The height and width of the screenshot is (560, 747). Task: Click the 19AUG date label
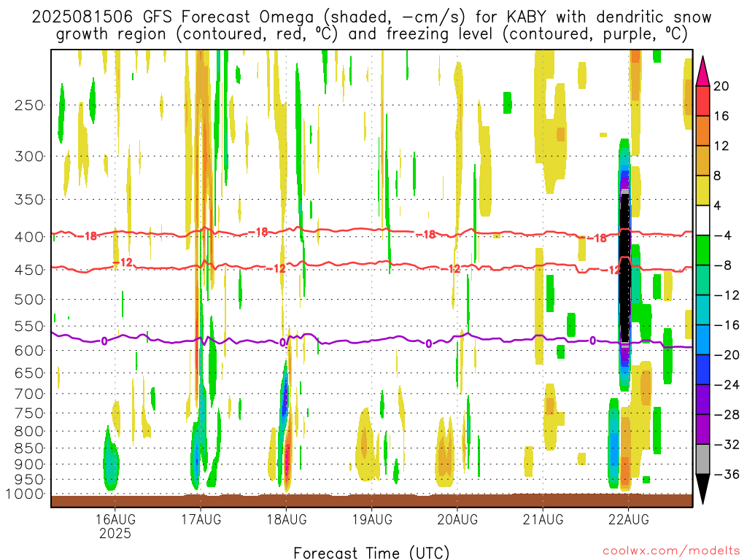[x=372, y=519]
